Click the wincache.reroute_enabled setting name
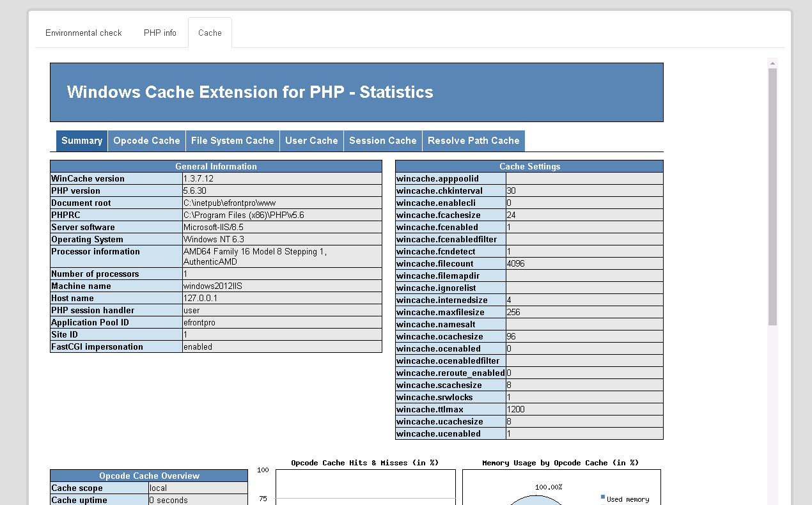 (451, 373)
